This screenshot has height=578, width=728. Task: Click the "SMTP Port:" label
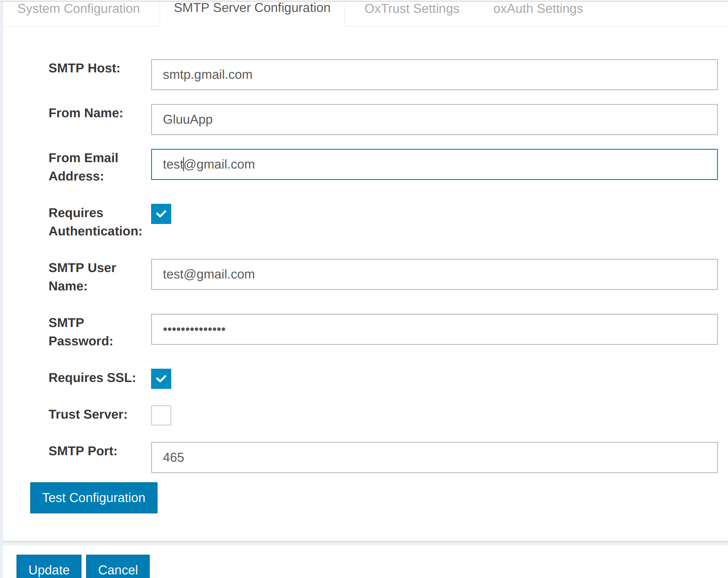coord(83,451)
